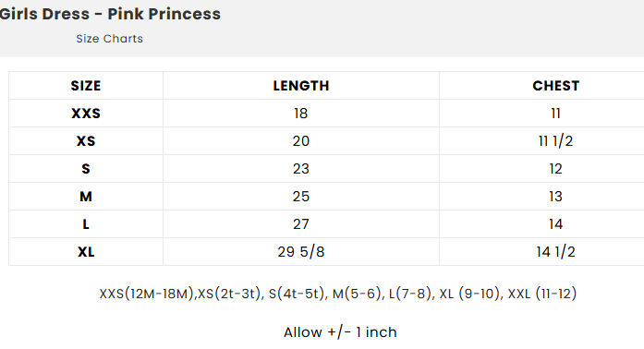Select the XL chest value 14 1/2
This screenshot has height=349, width=644.
(x=555, y=252)
